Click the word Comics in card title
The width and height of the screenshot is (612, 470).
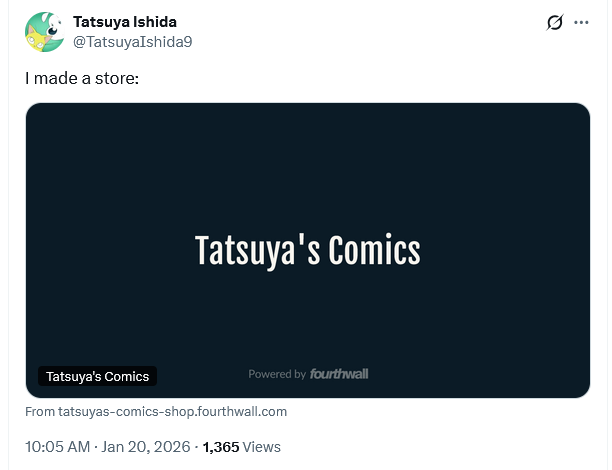pos(374,249)
